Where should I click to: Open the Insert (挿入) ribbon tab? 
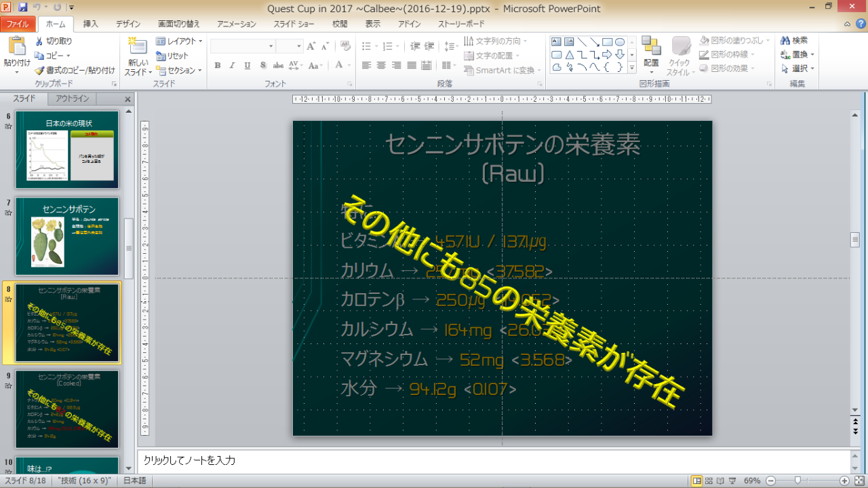click(90, 24)
